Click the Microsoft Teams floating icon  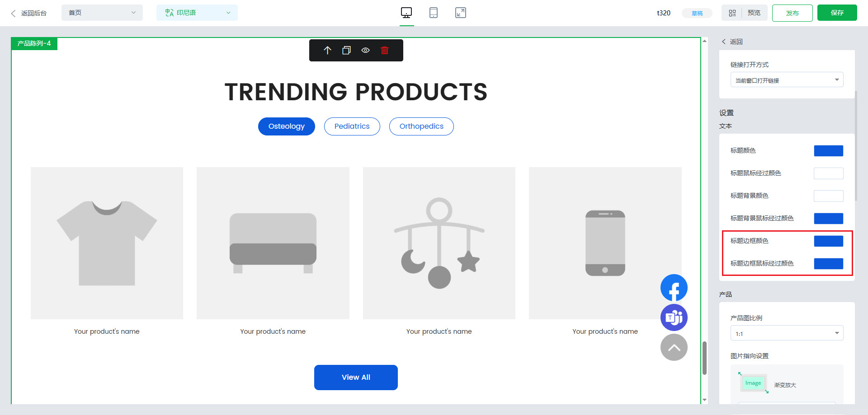pos(674,317)
